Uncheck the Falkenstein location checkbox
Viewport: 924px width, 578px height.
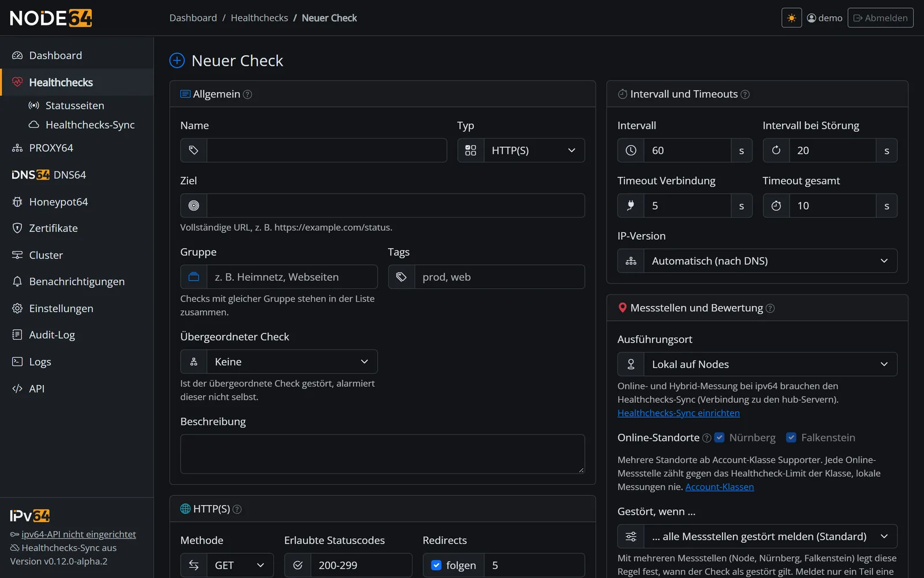click(791, 438)
